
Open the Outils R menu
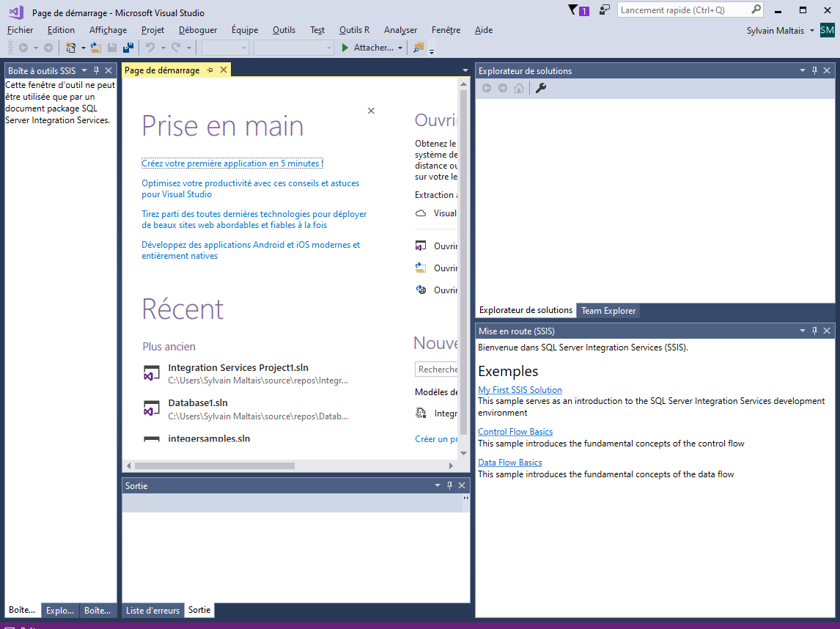[x=354, y=30]
